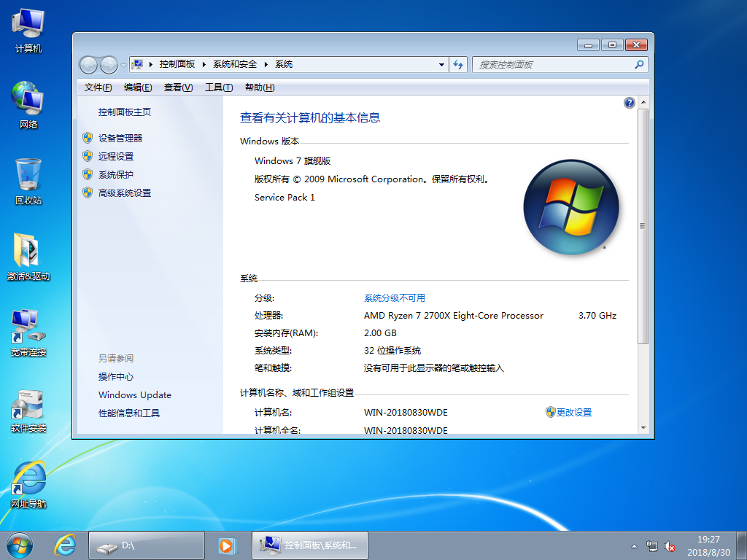Open Internet Explorer from the taskbar

click(65, 545)
